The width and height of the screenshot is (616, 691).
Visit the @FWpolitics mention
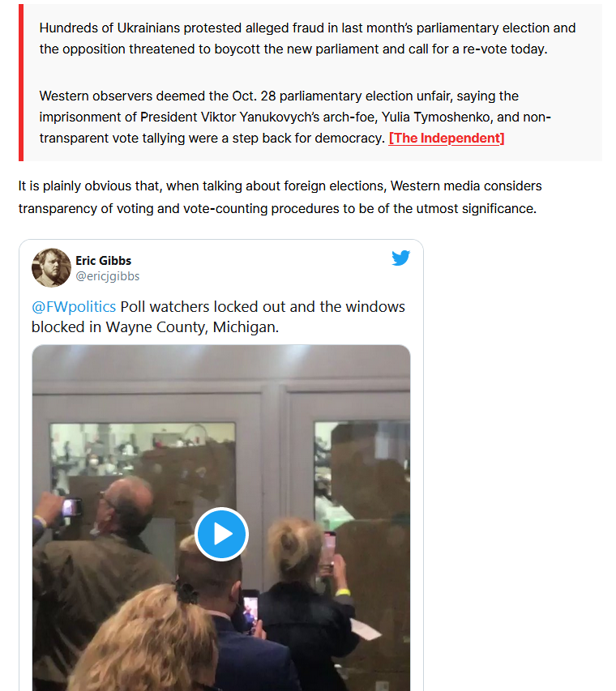[x=74, y=307]
